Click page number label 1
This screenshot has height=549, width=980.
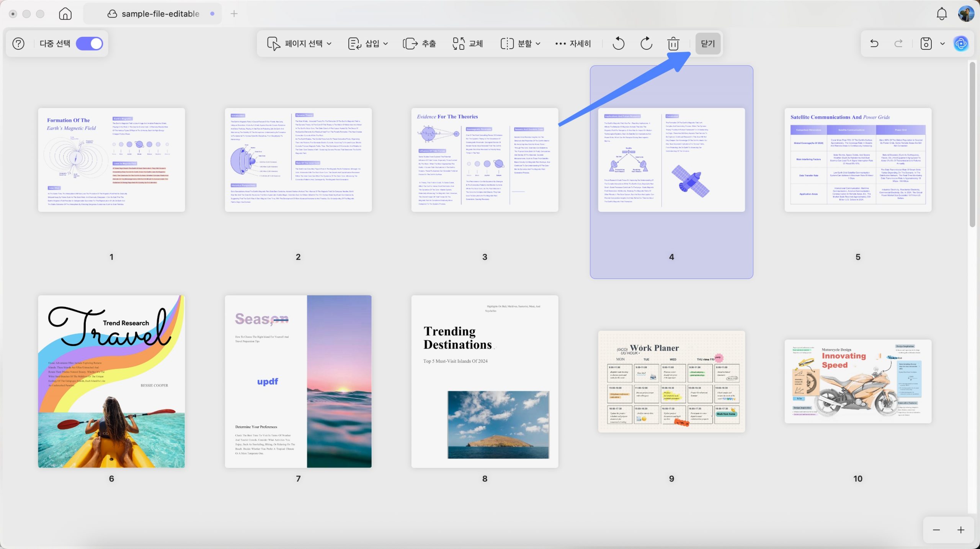pyautogui.click(x=111, y=257)
